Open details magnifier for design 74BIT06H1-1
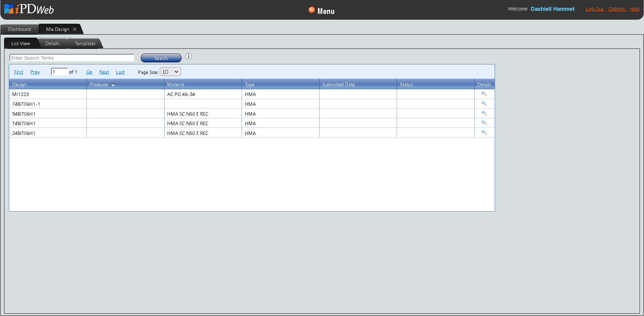The height and width of the screenshot is (316, 644). [x=484, y=104]
